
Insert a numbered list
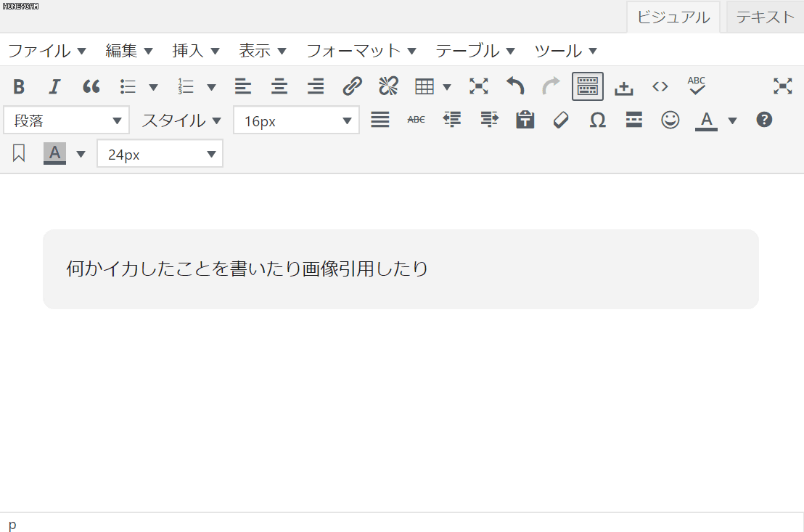click(x=186, y=86)
